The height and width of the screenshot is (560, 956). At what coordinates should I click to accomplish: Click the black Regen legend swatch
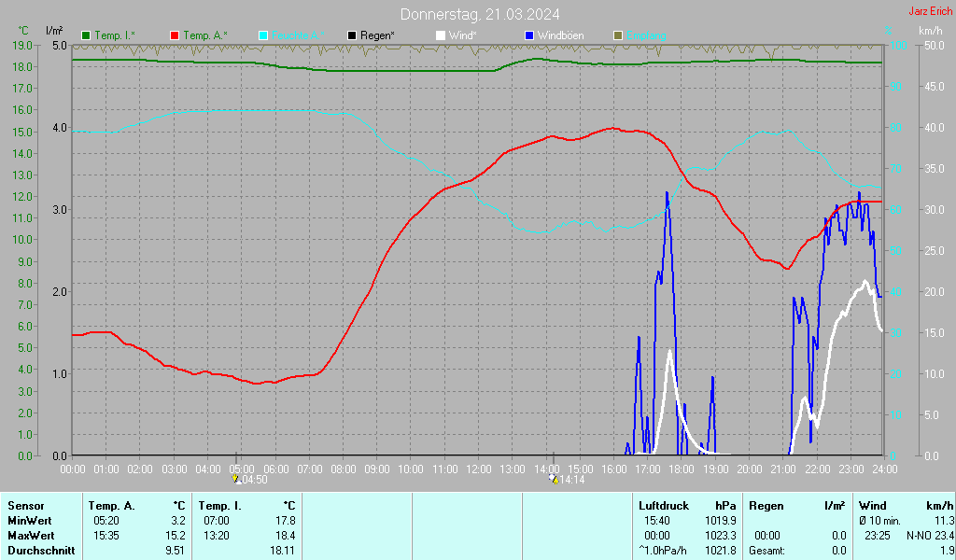(352, 35)
